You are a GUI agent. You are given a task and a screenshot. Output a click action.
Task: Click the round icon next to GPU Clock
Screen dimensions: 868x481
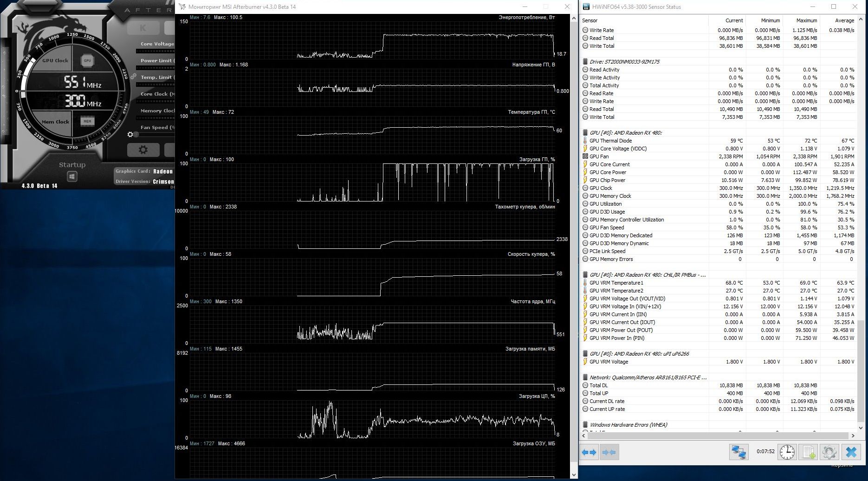click(585, 188)
